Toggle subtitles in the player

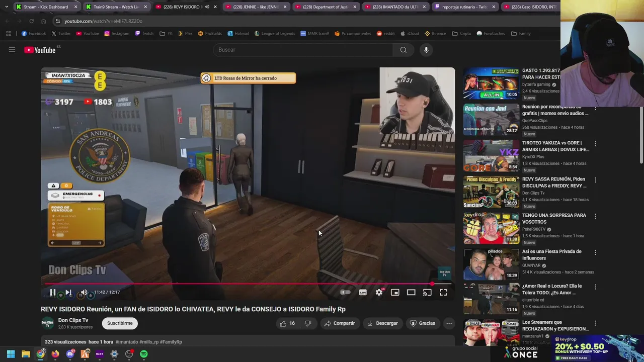tap(363, 292)
